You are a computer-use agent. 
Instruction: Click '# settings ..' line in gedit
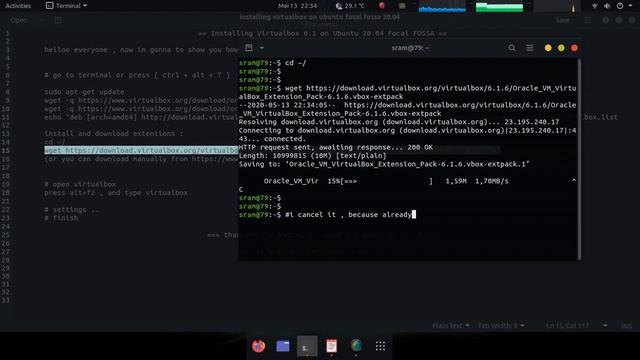tap(71, 210)
